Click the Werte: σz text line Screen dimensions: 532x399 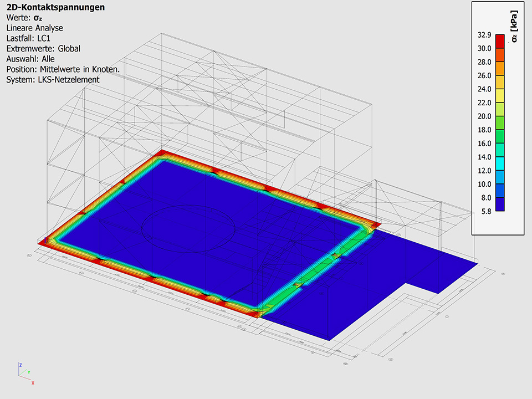pos(24,18)
